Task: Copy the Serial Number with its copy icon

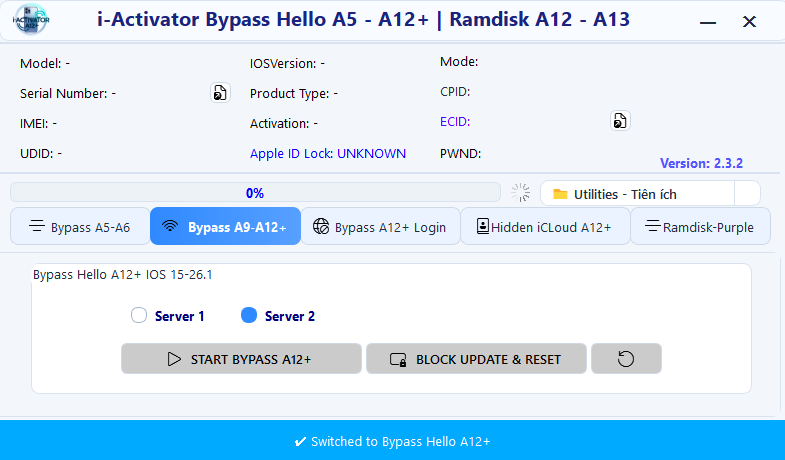Action: coord(220,93)
